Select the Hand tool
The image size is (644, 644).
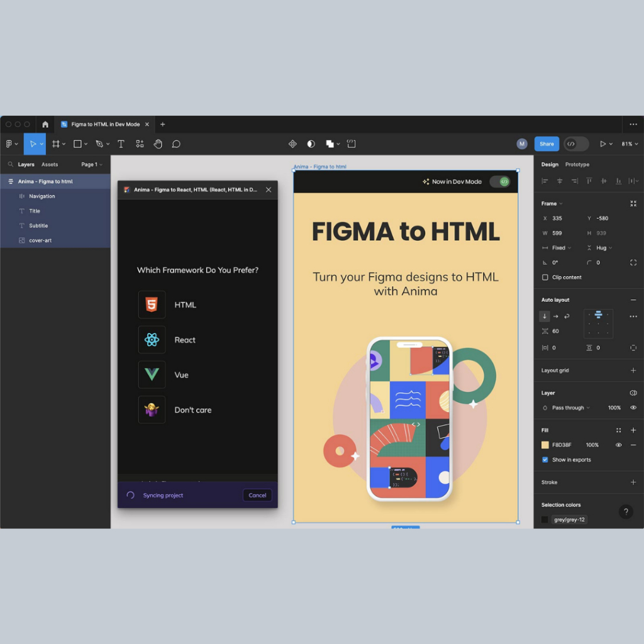point(158,144)
